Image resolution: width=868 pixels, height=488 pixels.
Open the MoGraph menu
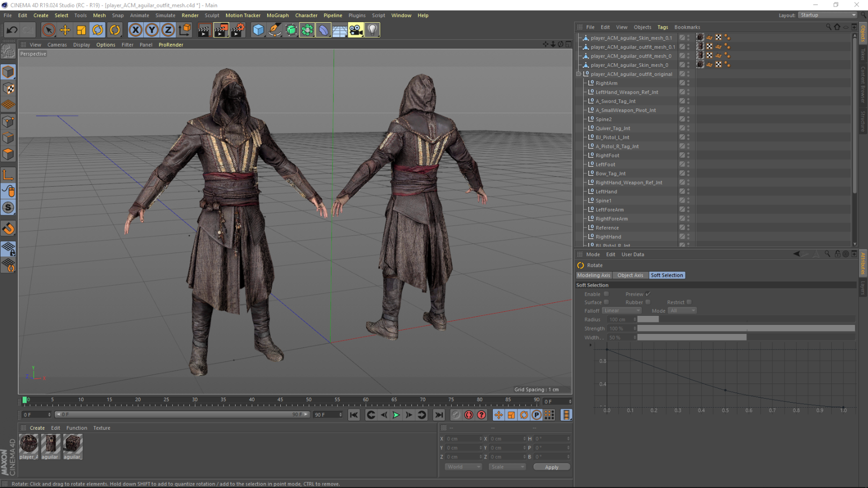278,16
